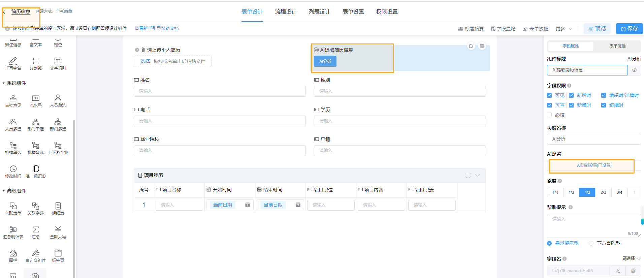Image resolution: width=644 pixels, height=278 pixels.
Task: Collapse the 项目经历 sub-table chevron
Action: 477,175
